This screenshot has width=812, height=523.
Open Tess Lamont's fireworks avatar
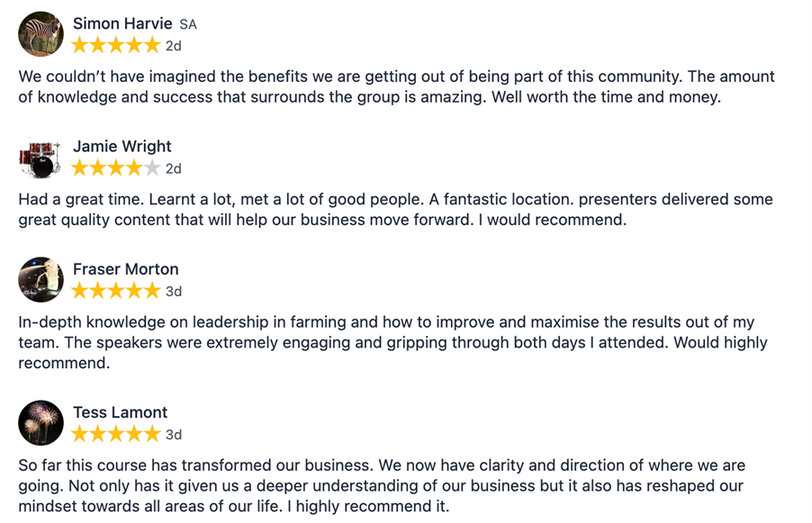41,423
